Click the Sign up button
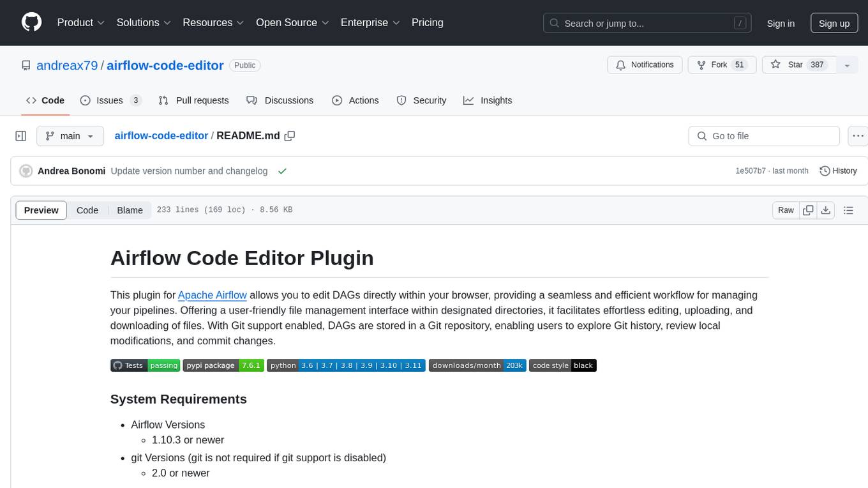The image size is (868, 488). click(x=834, y=23)
